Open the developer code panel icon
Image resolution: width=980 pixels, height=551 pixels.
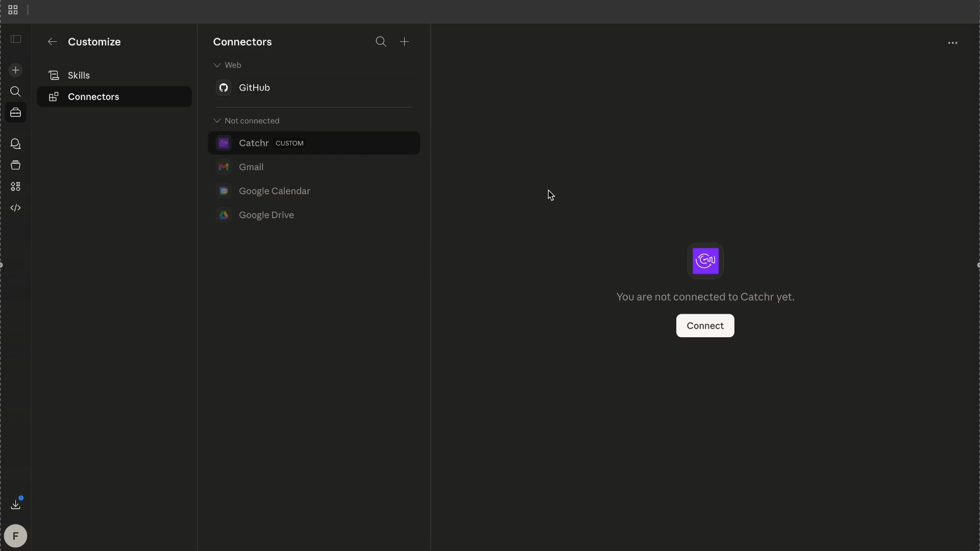pyautogui.click(x=16, y=208)
